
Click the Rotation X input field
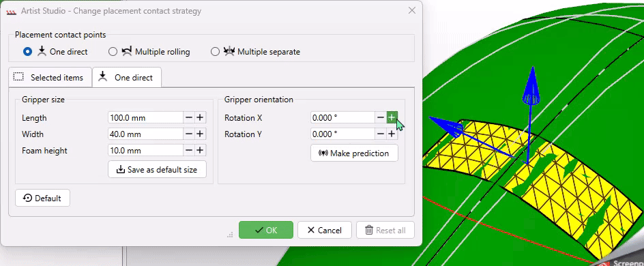coord(342,118)
